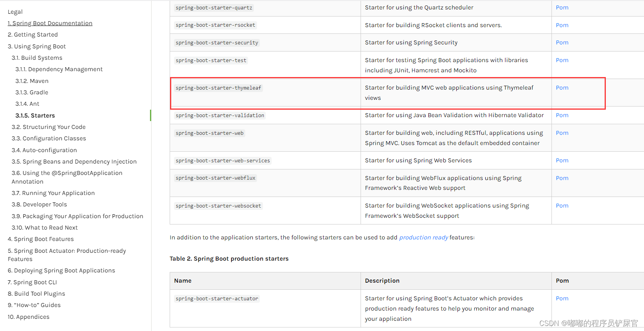Open 5. Spring Boot Actuator section
The image size is (644, 331).
pos(67,255)
